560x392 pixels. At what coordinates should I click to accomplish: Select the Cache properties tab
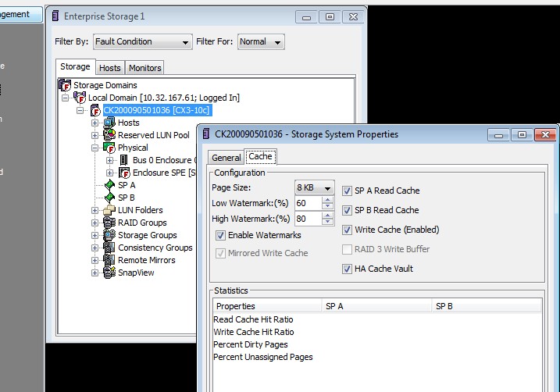pyautogui.click(x=260, y=156)
